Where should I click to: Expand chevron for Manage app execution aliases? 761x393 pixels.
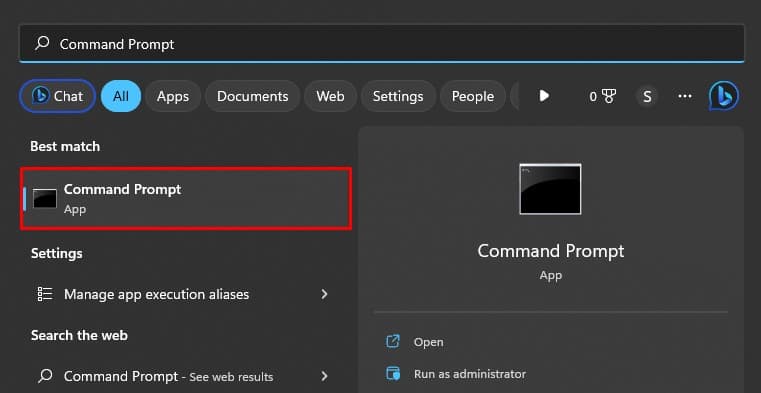pos(324,294)
